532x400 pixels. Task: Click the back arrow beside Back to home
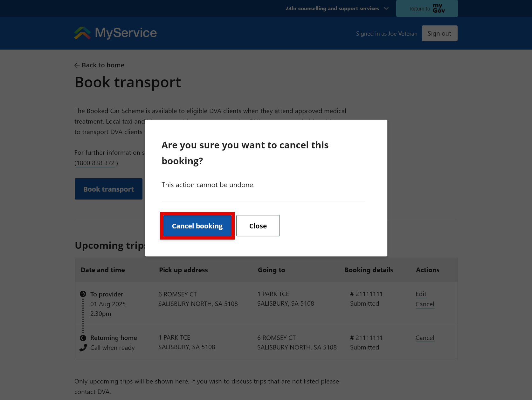pyautogui.click(x=77, y=65)
